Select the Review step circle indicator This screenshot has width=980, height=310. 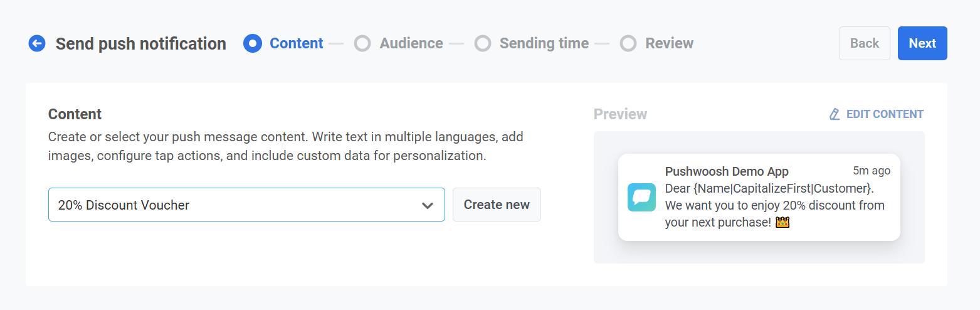[x=628, y=43]
